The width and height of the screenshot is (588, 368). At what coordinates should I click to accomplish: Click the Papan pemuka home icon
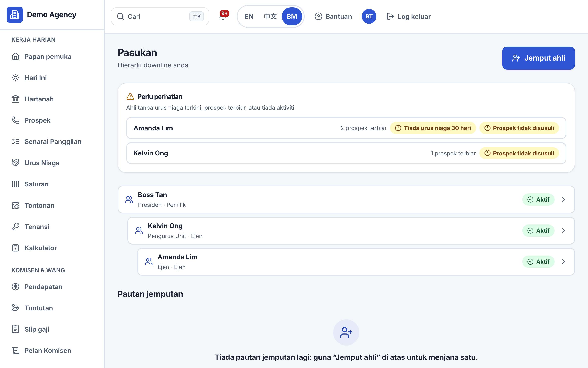[16, 56]
